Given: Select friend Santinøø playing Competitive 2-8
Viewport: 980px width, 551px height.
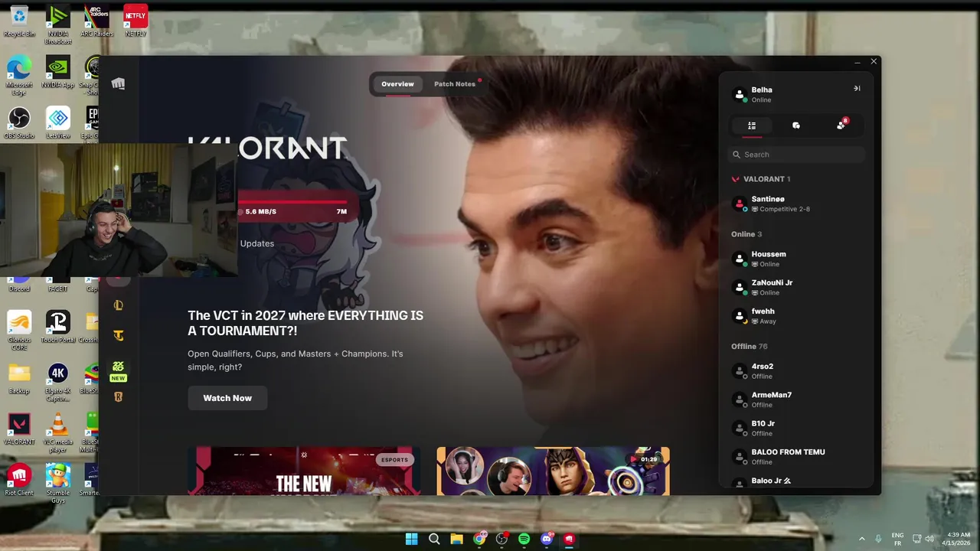Looking at the screenshot, I should 796,204.
